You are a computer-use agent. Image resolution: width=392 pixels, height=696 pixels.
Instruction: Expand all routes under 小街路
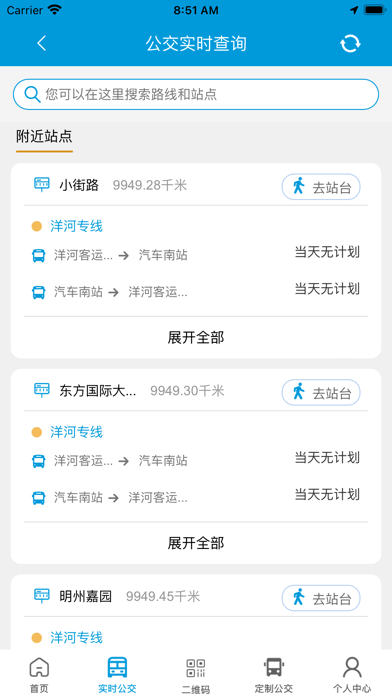pos(196,337)
